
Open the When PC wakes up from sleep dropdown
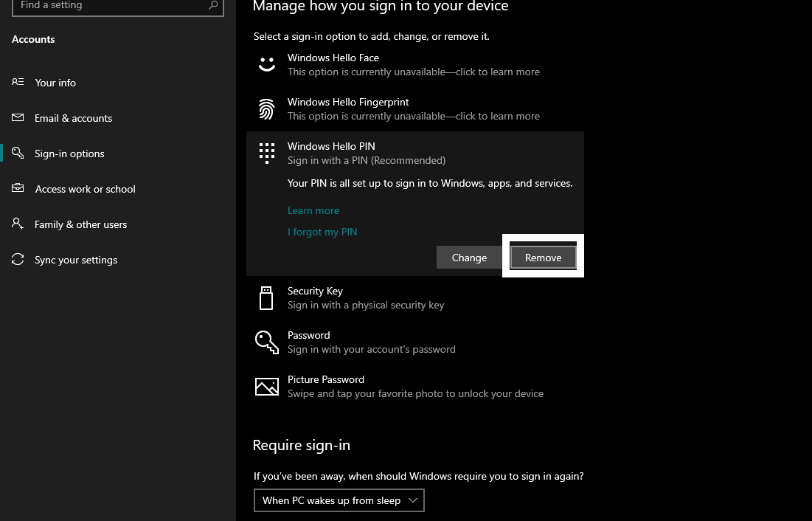click(x=339, y=500)
